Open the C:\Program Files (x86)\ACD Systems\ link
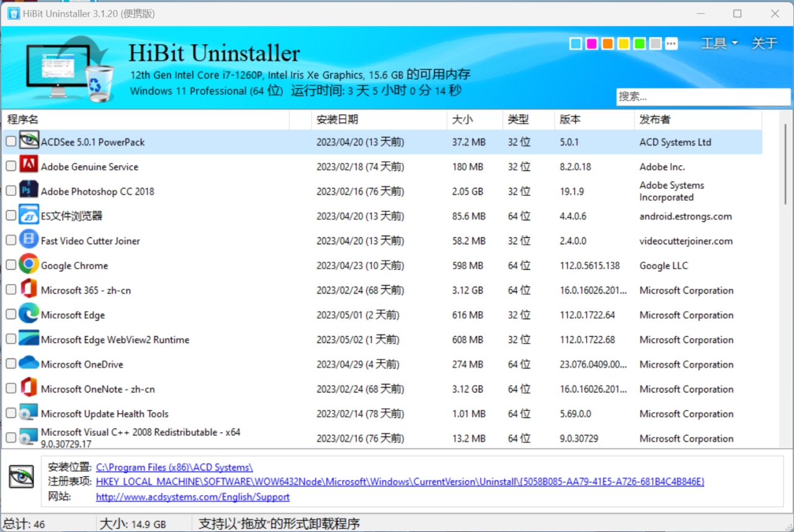 point(174,468)
